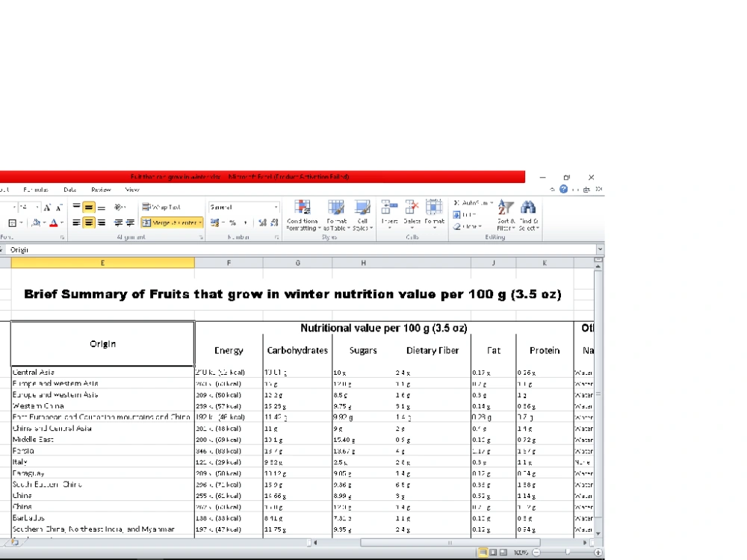Open Cell Styles gallery
Viewport: 747px width, 560px height.
[x=362, y=215]
